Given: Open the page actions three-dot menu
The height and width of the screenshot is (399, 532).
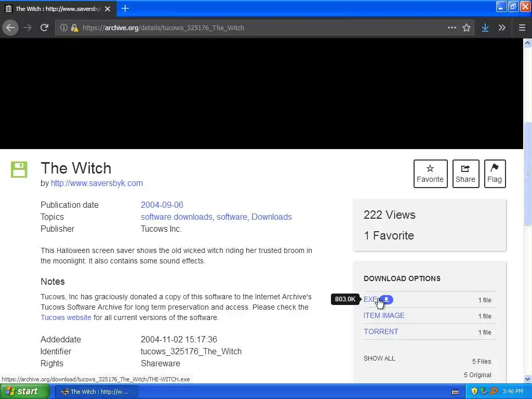Looking at the screenshot, I should click(x=451, y=28).
